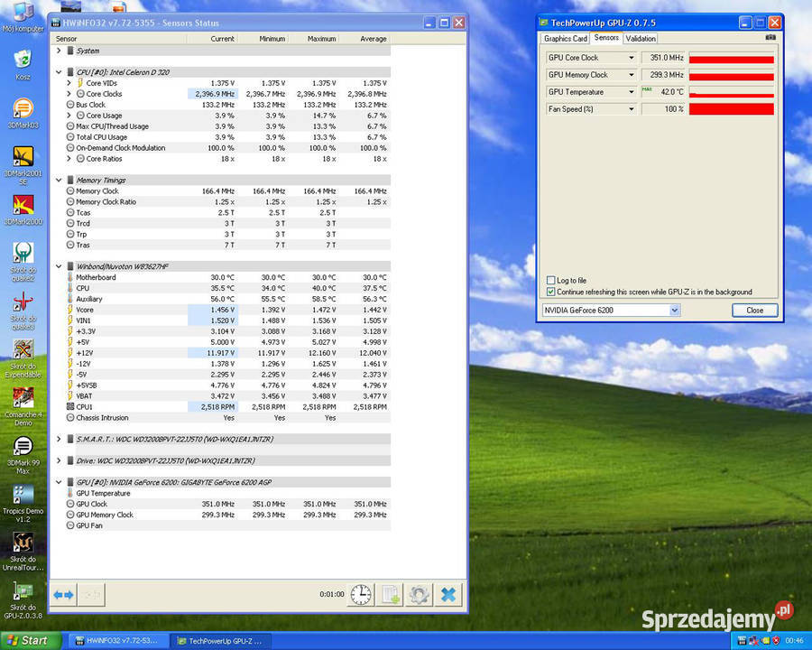812x650 pixels.
Task: Expand the Core VIDs tree row
Action: pyautogui.click(x=69, y=83)
